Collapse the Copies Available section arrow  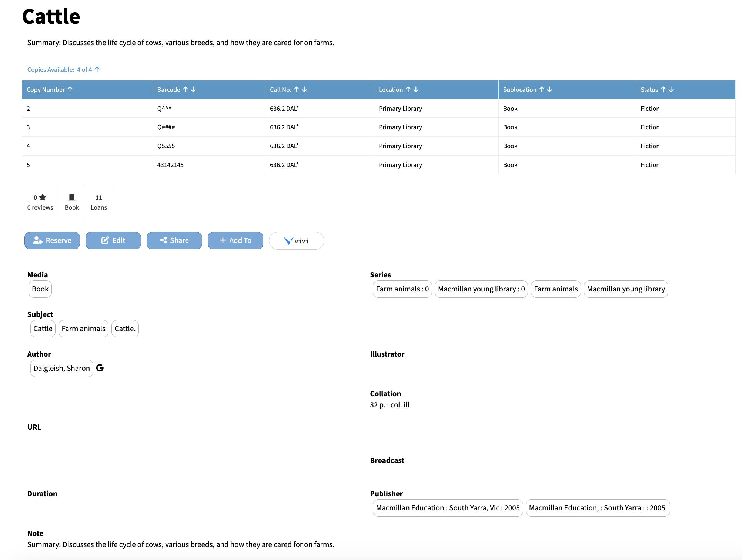(x=97, y=69)
